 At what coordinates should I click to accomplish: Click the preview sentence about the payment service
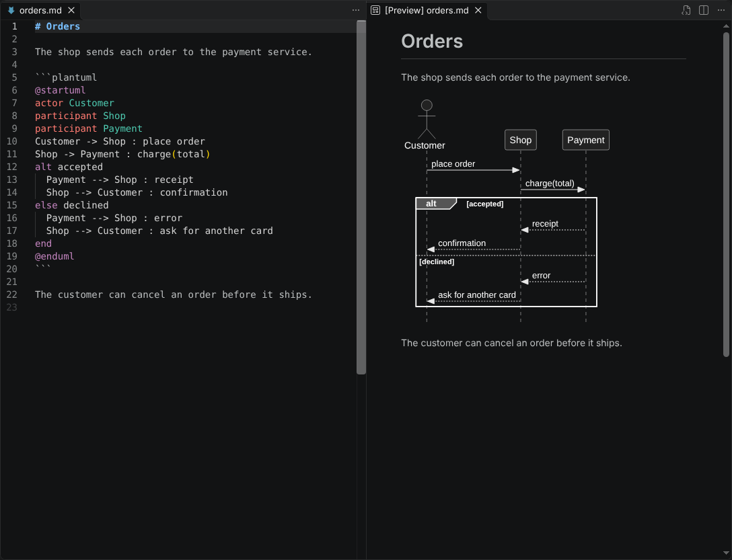515,77
